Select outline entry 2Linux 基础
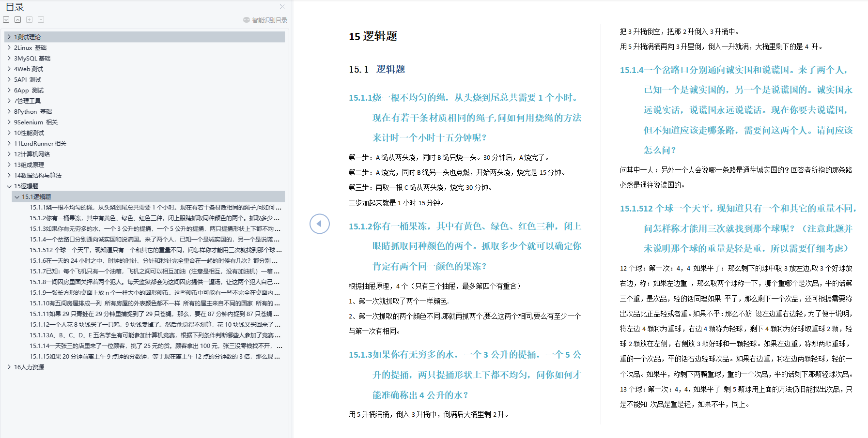The width and height of the screenshot is (868, 438). point(30,47)
